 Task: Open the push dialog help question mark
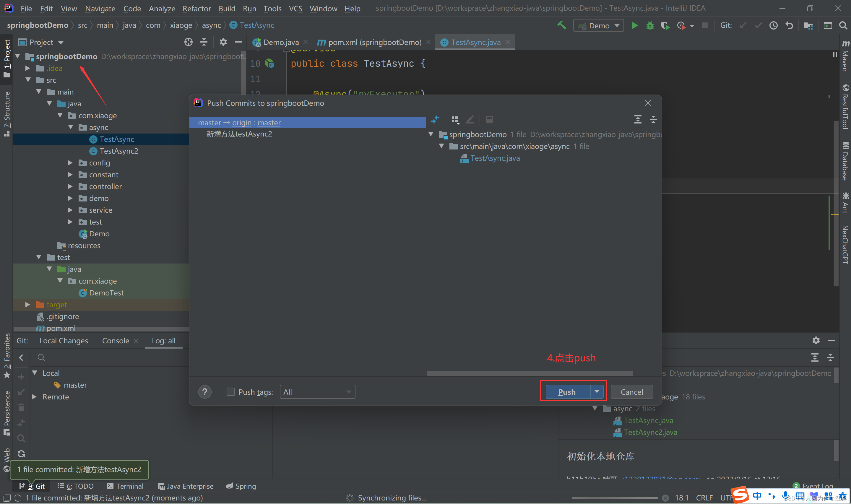204,392
